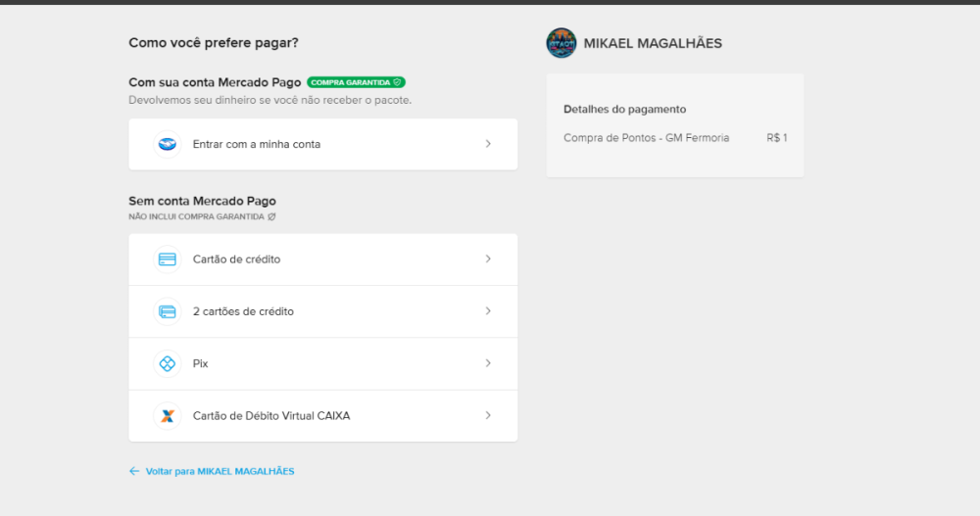Click the Pix diamond icon
Viewport: 980px width, 516px height.
pos(168,363)
